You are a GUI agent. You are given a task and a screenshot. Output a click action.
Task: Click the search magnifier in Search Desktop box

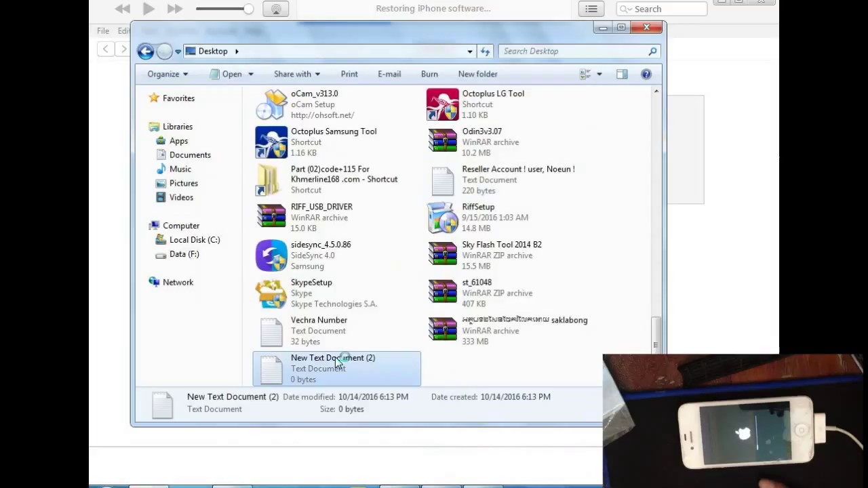click(652, 51)
